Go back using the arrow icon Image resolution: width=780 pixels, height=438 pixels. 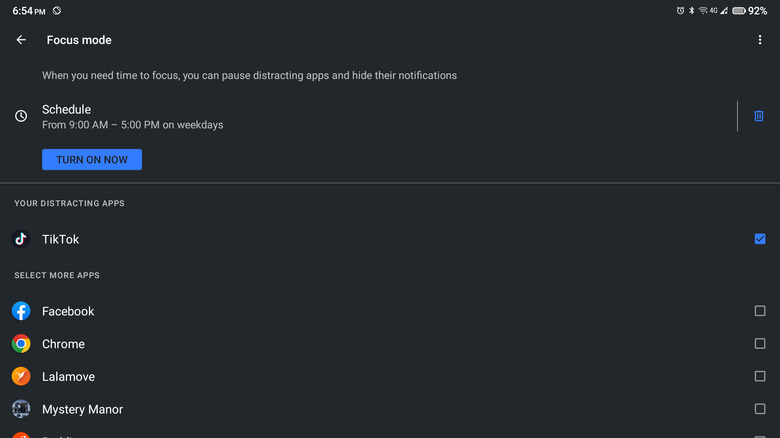pos(21,40)
